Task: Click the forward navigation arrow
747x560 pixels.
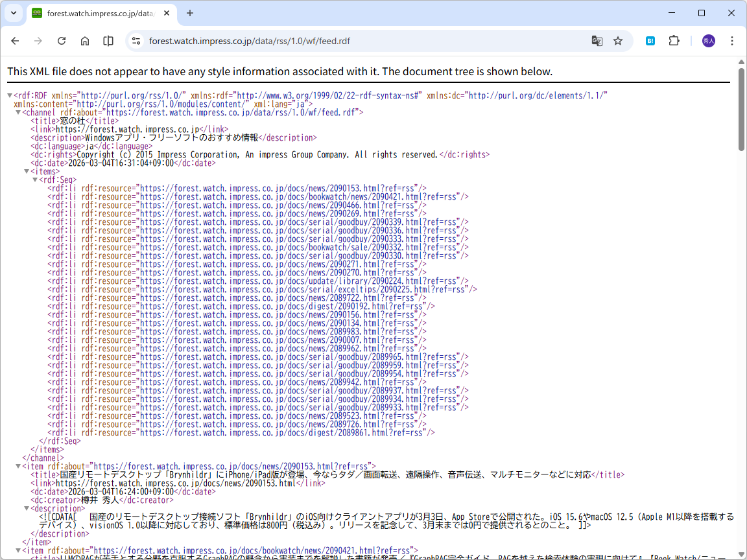Action: 38,41
